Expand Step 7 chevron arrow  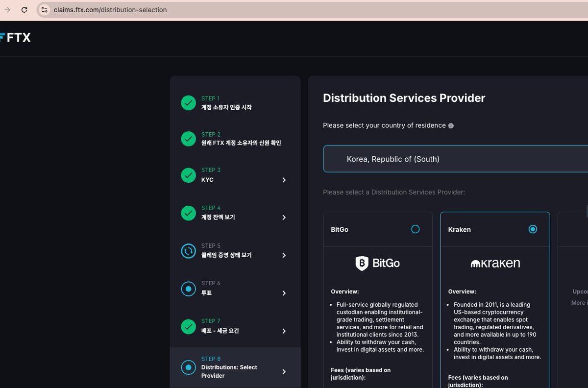(x=284, y=331)
